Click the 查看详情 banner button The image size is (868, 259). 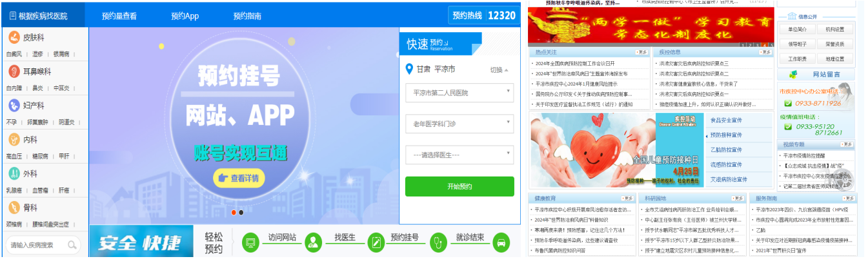tap(239, 178)
